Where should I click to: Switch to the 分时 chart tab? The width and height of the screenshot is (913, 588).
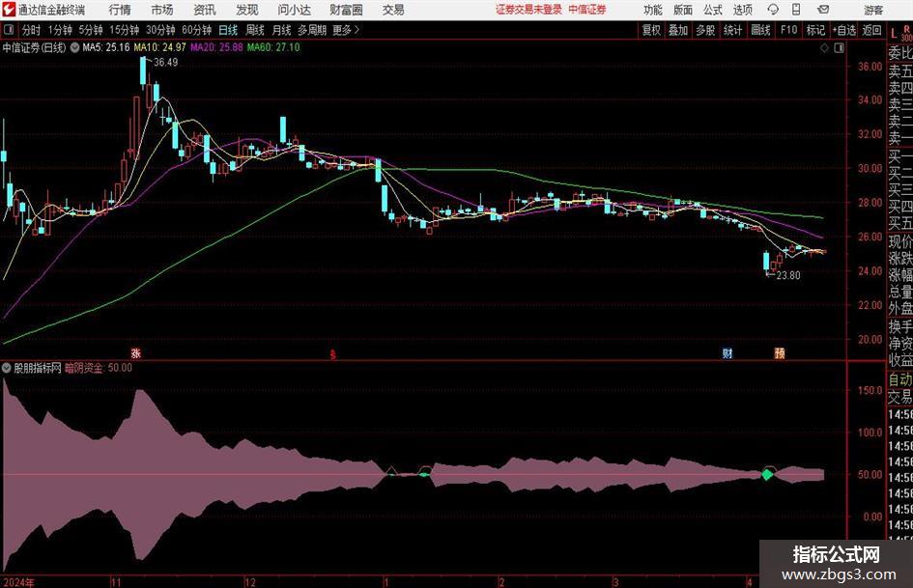32,30
